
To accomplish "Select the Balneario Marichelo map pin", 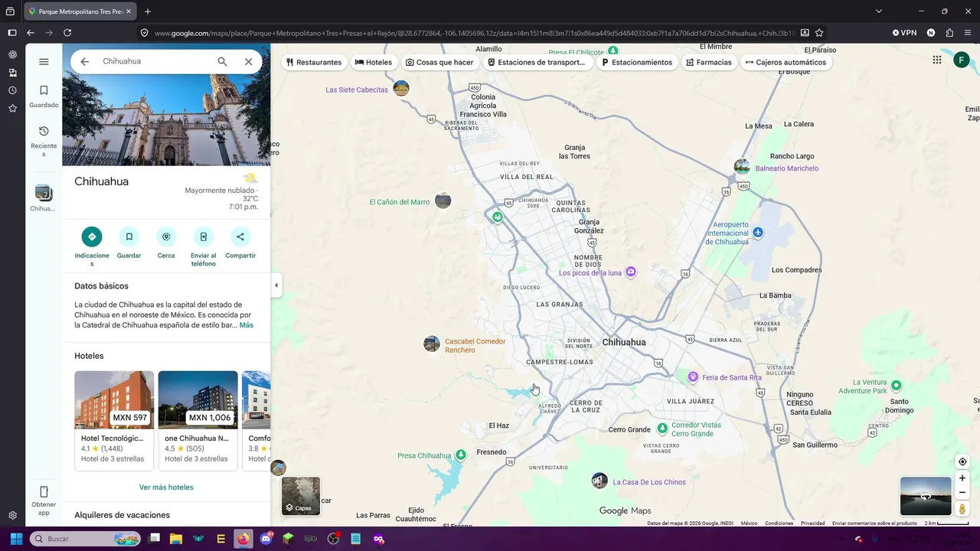I will tap(742, 167).
